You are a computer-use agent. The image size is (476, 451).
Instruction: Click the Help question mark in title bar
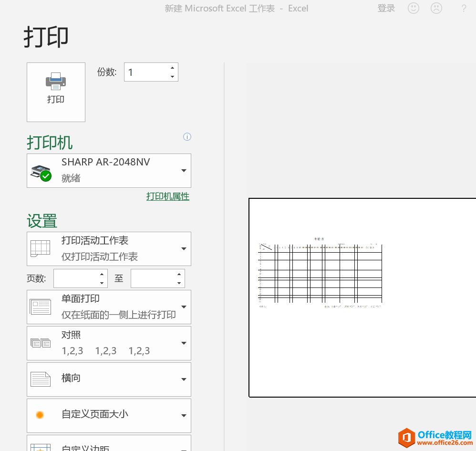coord(464,8)
